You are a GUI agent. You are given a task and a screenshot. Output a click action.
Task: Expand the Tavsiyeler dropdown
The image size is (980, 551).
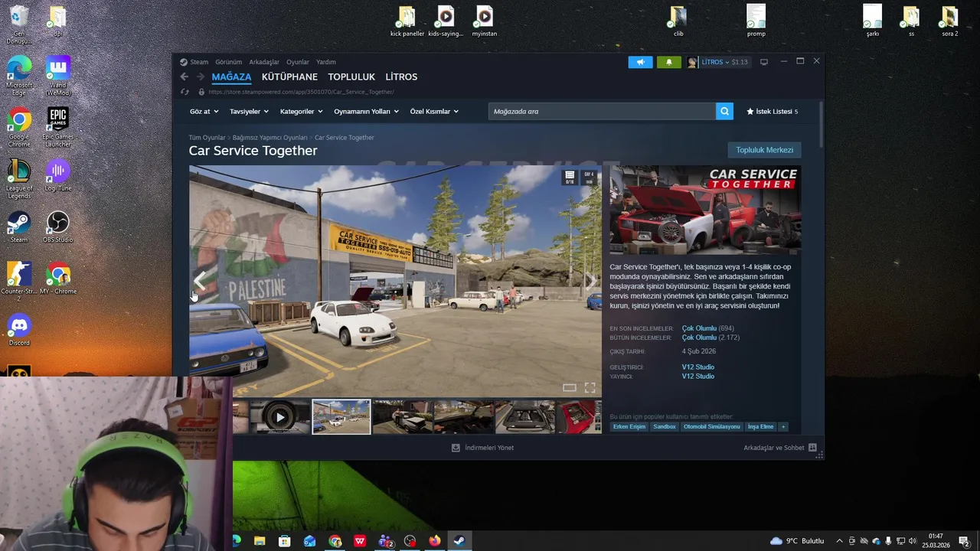point(250,112)
